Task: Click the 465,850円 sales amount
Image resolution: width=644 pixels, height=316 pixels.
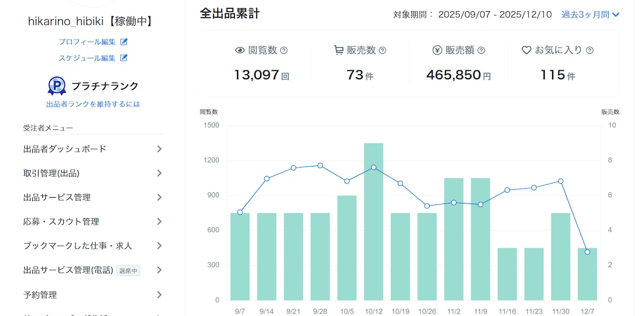Action: click(x=459, y=75)
